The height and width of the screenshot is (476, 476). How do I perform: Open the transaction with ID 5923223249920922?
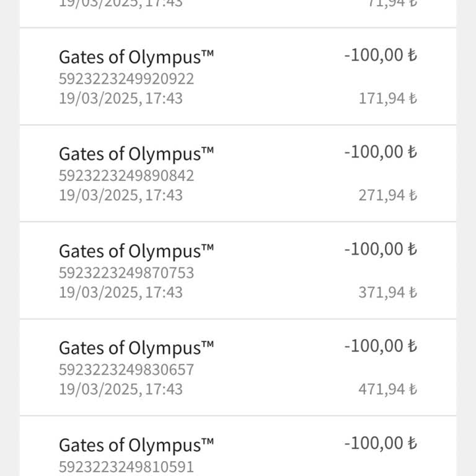(126, 79)
